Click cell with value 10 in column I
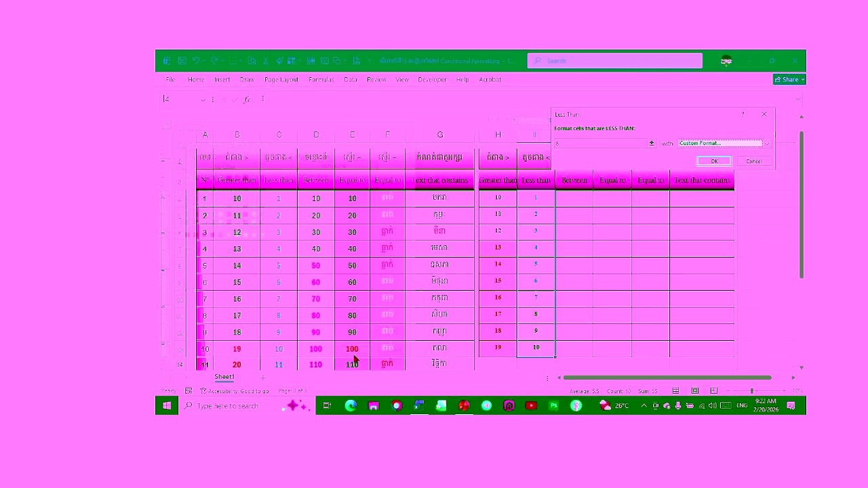Viewport: 868px width, 488px height. point(536,347)
